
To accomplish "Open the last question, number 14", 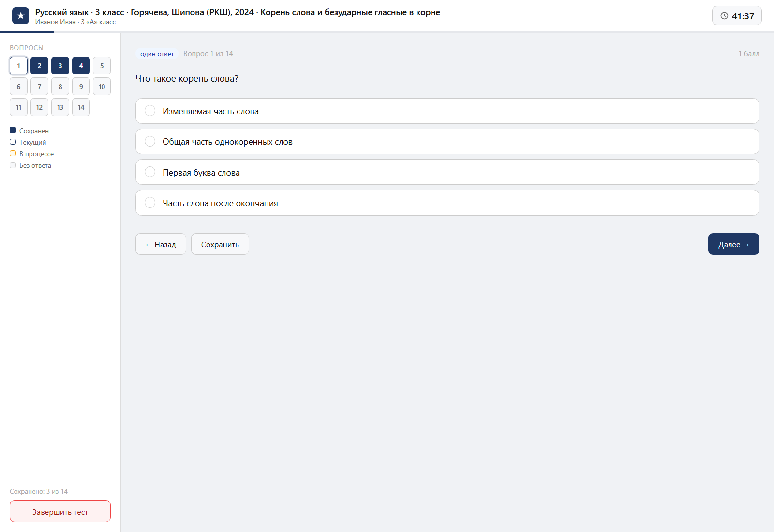I will click(81, 107).
